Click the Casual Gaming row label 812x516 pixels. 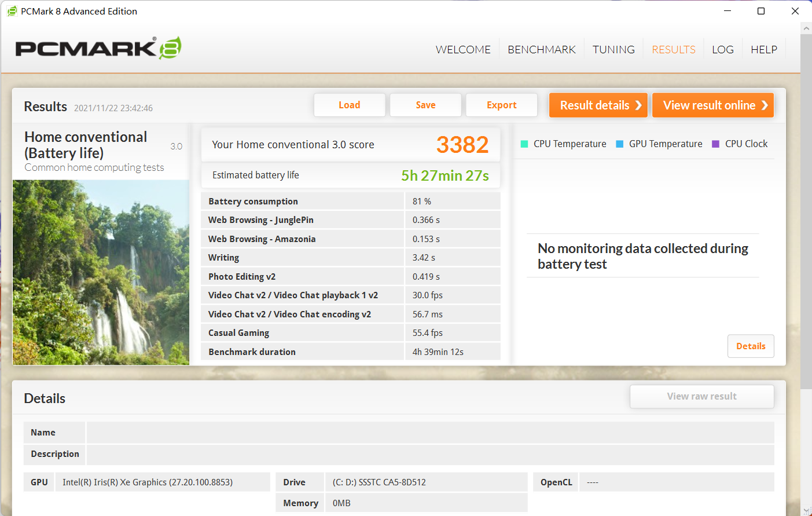coord(238,333)
